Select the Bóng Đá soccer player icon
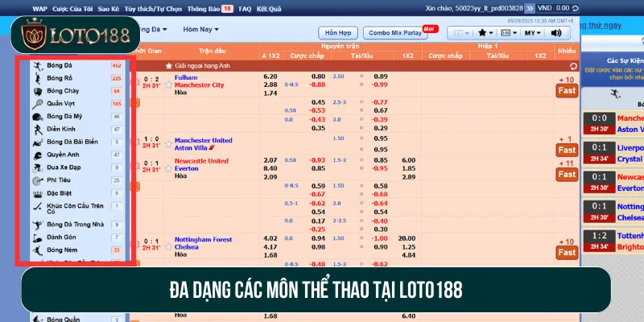Screen dimensions: 644x322 38,66
